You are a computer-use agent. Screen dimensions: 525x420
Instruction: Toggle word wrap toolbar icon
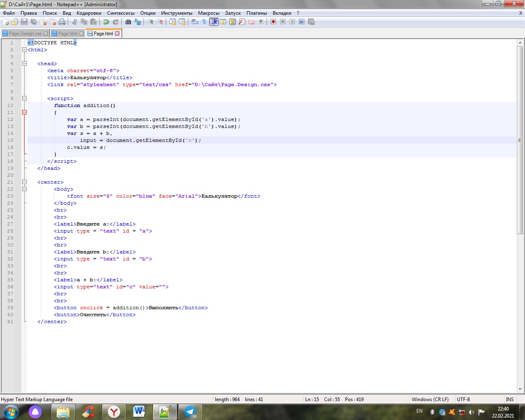(195, 22)
